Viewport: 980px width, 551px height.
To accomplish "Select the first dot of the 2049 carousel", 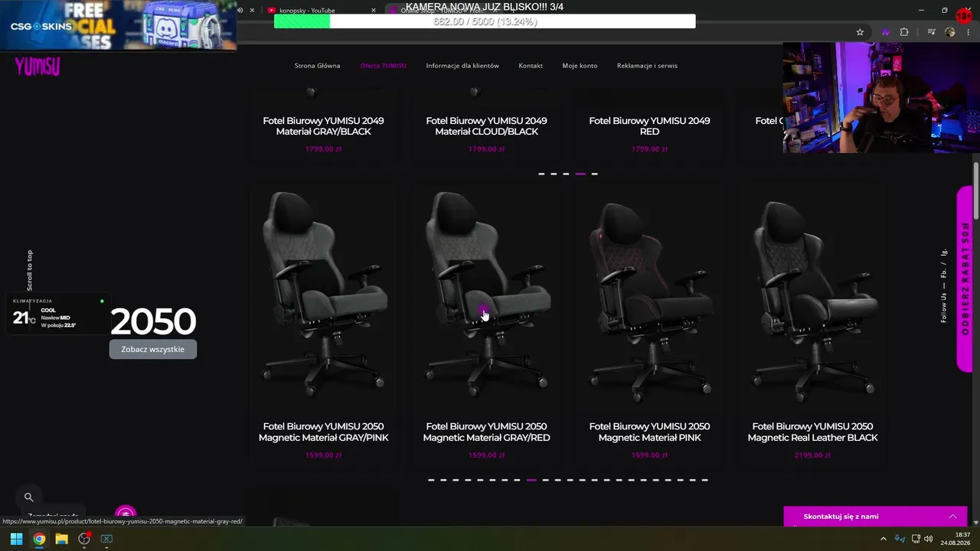I will (x=541, y=174).
